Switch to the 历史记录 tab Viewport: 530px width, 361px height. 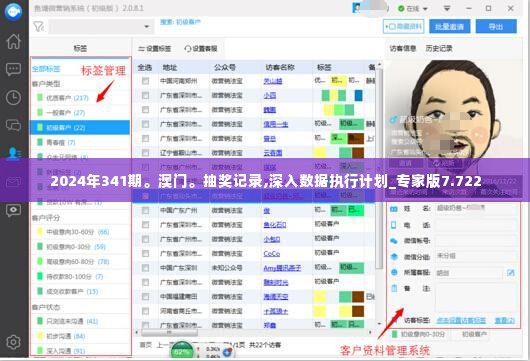tap(439, 48)
